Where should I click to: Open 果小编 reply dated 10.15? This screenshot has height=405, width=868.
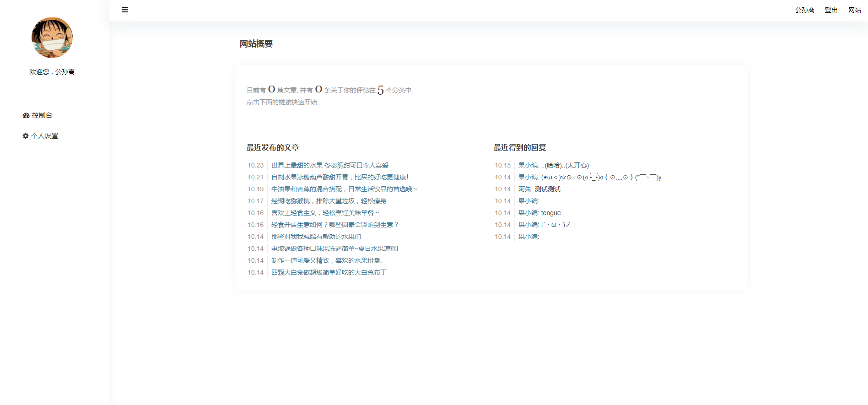click(528, 165)
